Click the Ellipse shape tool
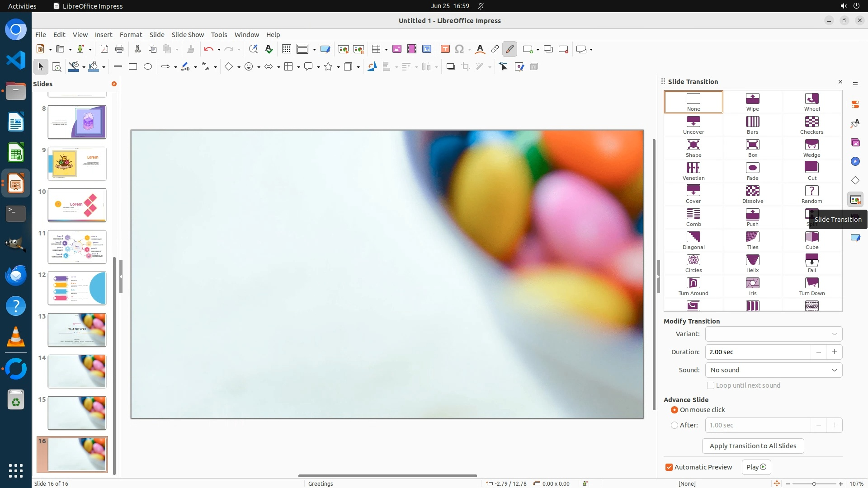 tap(148, 66)
